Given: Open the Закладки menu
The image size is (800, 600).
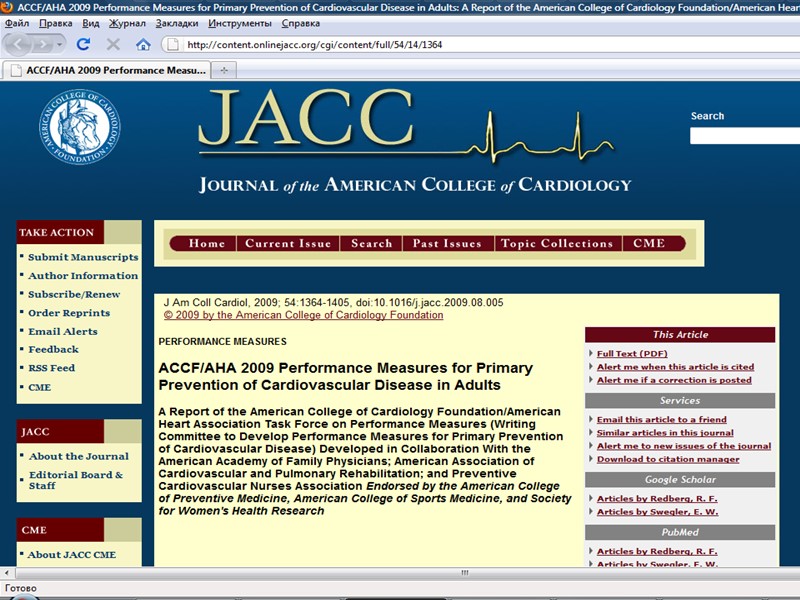Looking at the screenshot, I should tap(177, 23).
